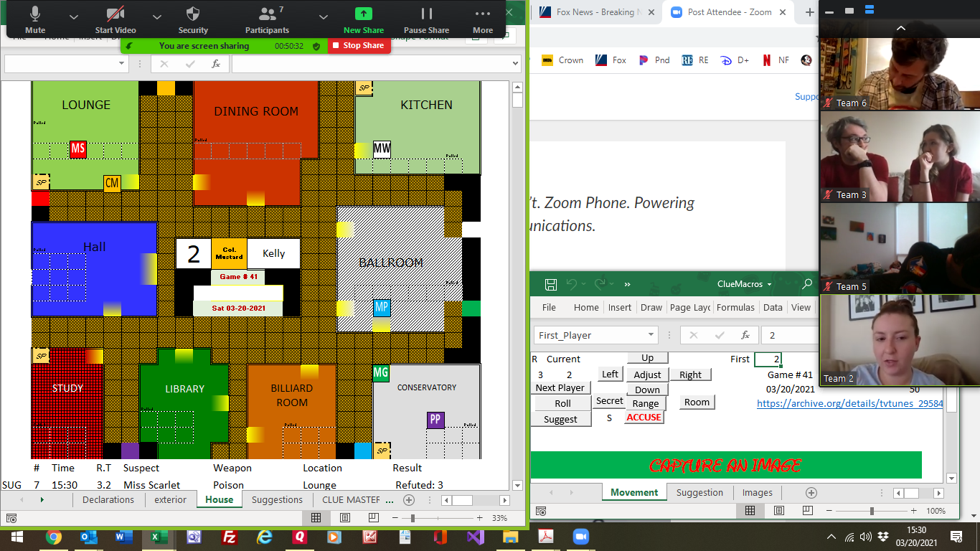Click Insert Function fx in ClueMacros

click(745, 335)
